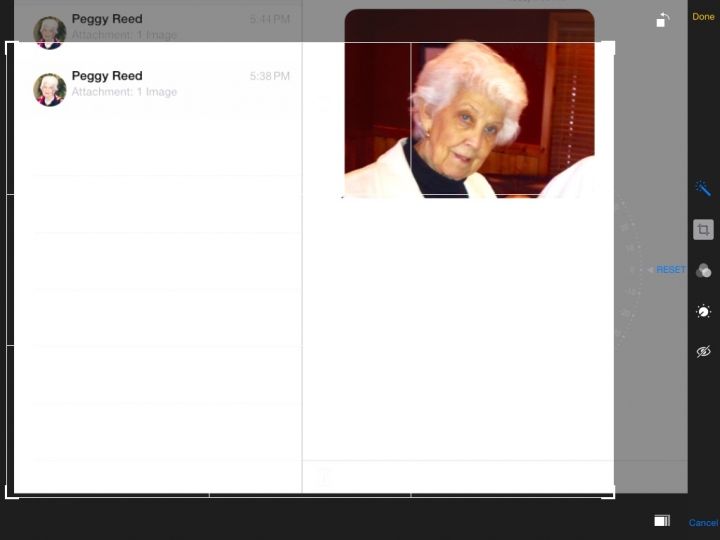This screenshot has height=540, width=720.
Task: Open the aspect ratio options icon
Action: 662,521
